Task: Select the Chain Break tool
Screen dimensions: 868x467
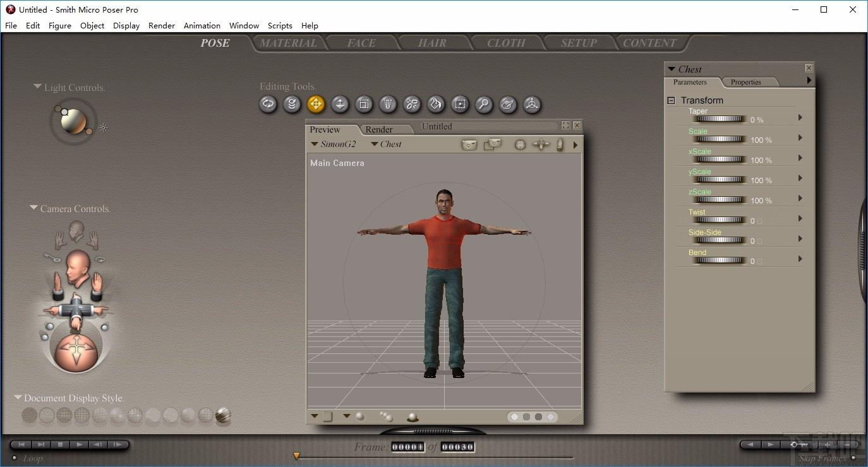Action: pos(412,104)
